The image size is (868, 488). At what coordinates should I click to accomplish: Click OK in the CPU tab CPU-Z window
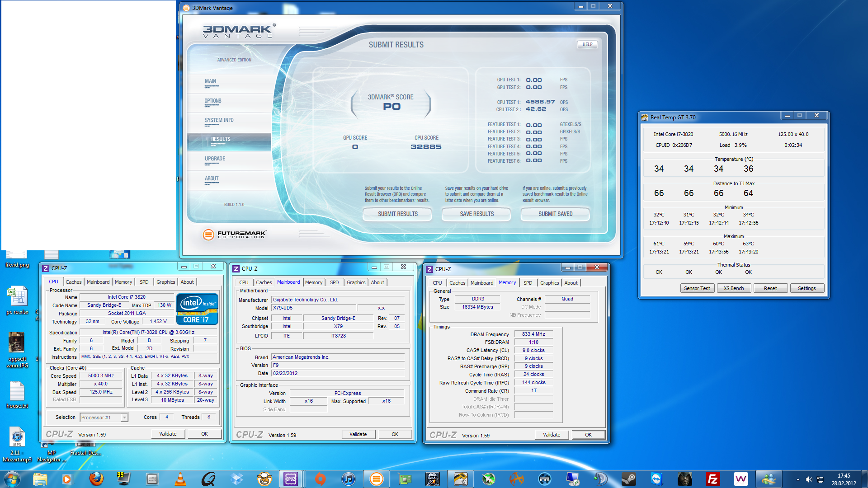coord(204,434)
